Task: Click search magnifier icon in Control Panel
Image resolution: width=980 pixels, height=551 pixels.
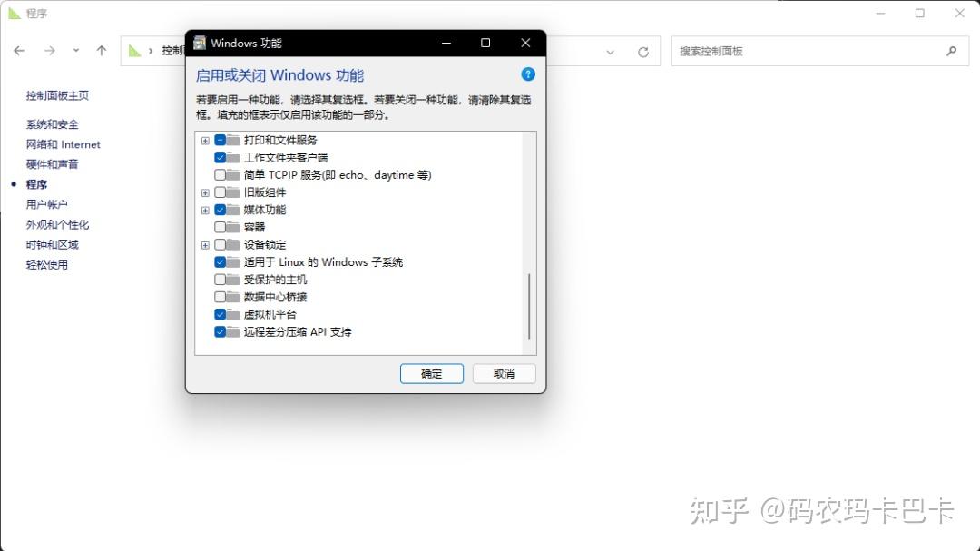Action: tap(951, 51)
